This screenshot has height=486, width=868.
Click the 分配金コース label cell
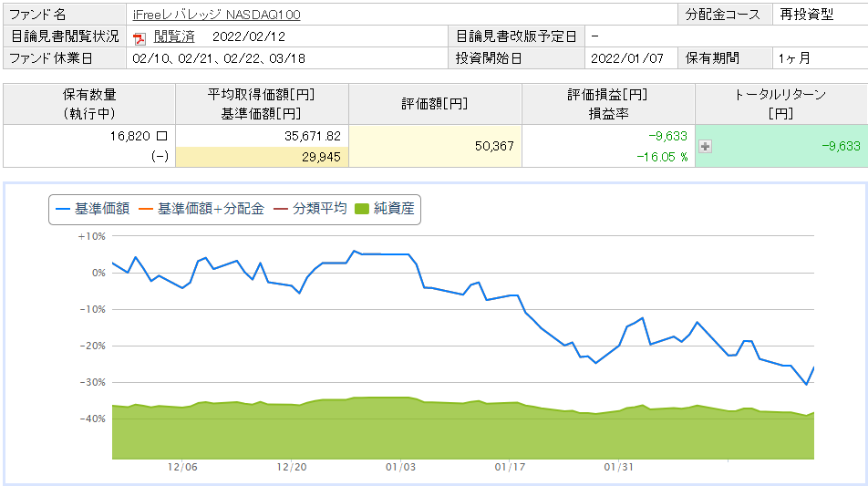coord(725,15)
